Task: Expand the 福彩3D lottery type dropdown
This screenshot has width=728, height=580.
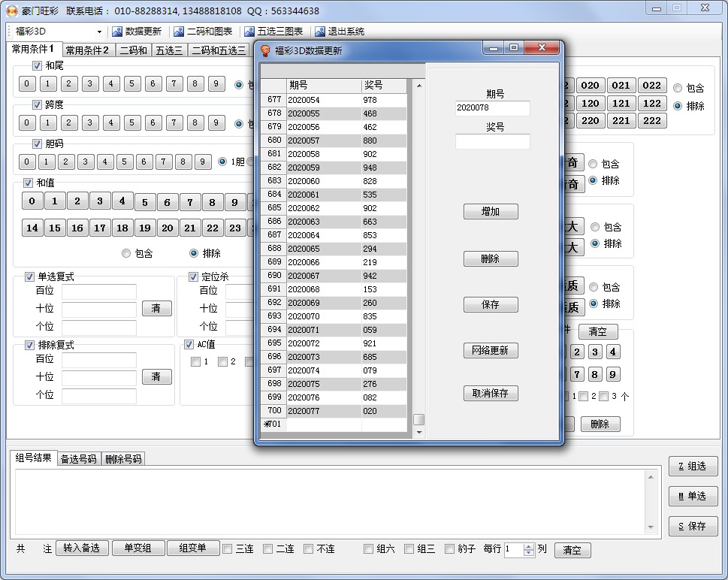Action: click(x=99, y=32)
